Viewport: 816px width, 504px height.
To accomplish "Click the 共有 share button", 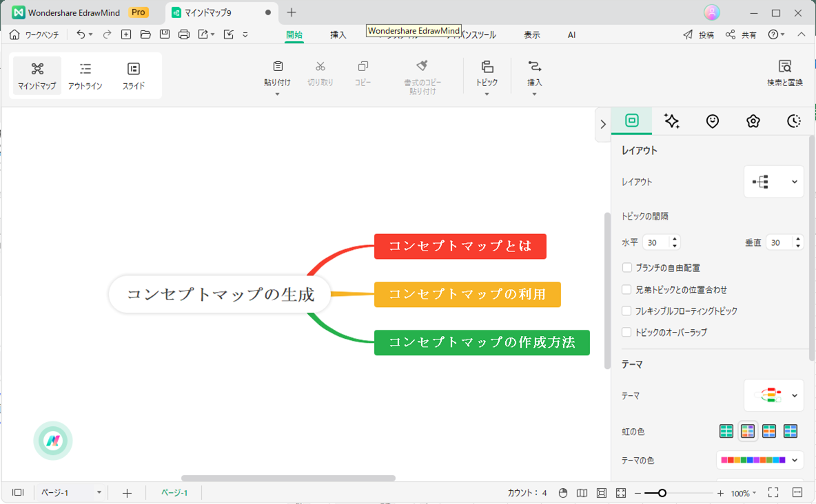I will 741,35.
